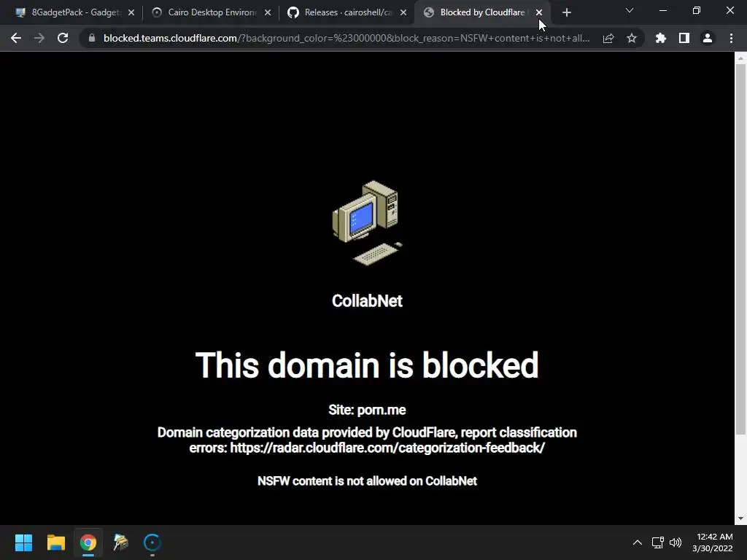Viewport: 747px width, 560px height.
Task: Toggle the browser side panel
Action: 684,38
